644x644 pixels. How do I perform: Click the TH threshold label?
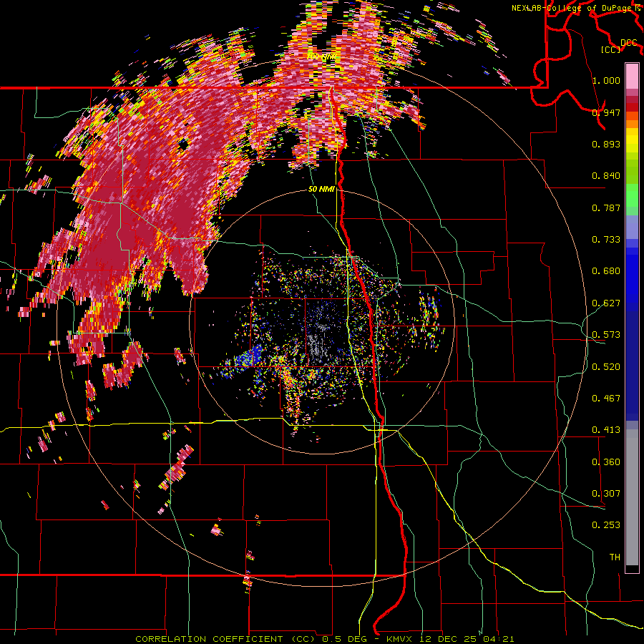click(615, 557)
